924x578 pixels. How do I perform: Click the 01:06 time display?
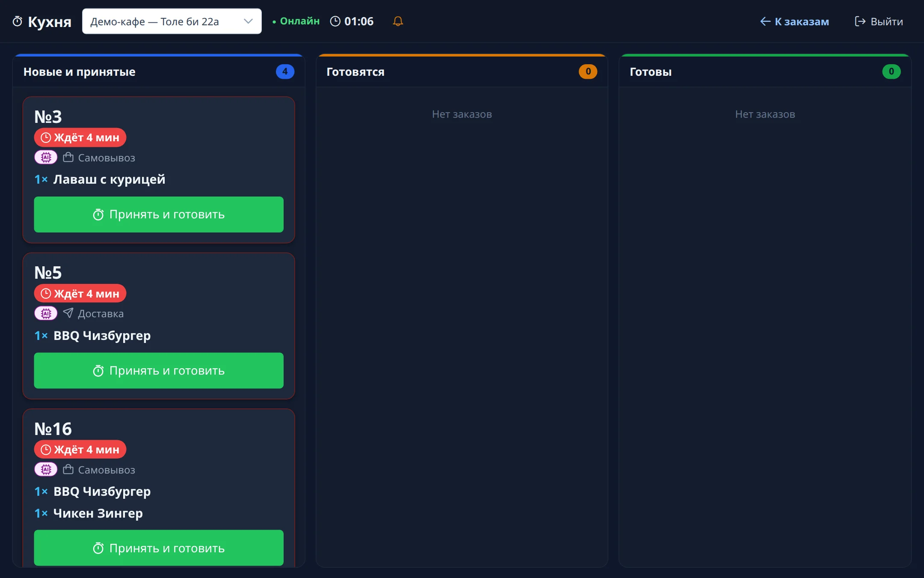tap(359, 21)
